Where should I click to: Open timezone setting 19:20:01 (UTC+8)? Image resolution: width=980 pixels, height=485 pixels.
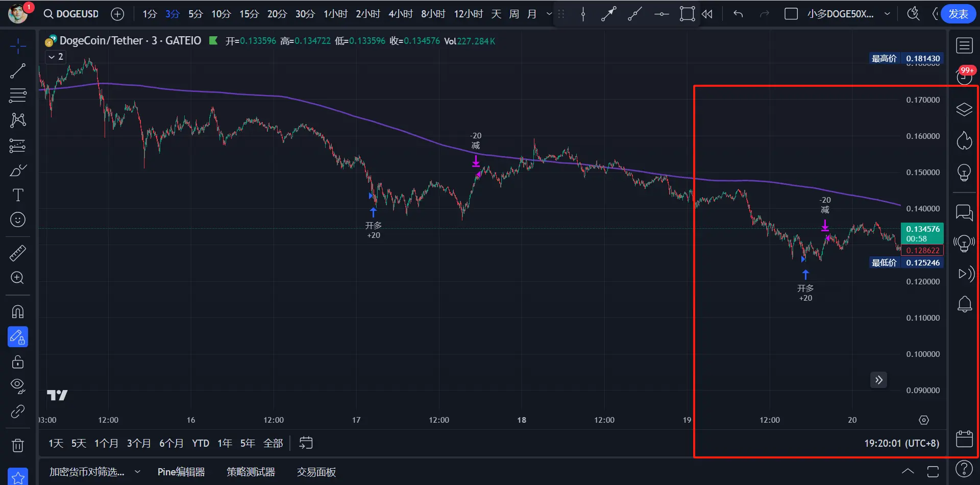click(x=901, y=443)
